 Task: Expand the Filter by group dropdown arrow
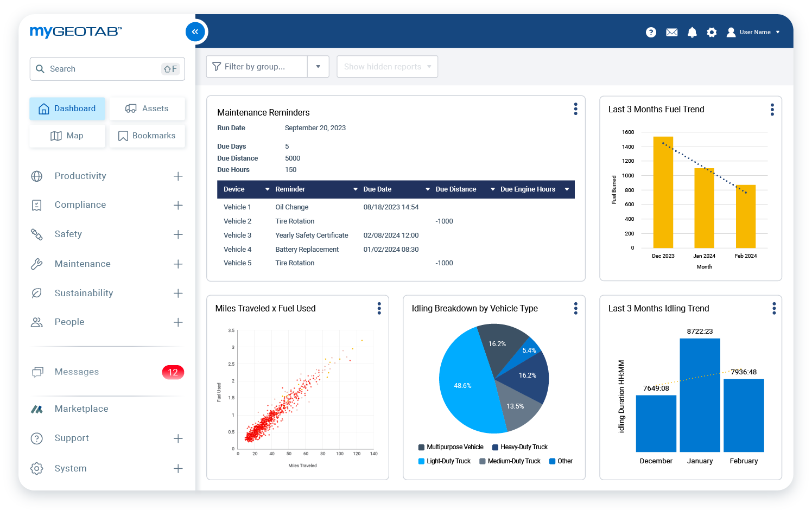[319, 66]
